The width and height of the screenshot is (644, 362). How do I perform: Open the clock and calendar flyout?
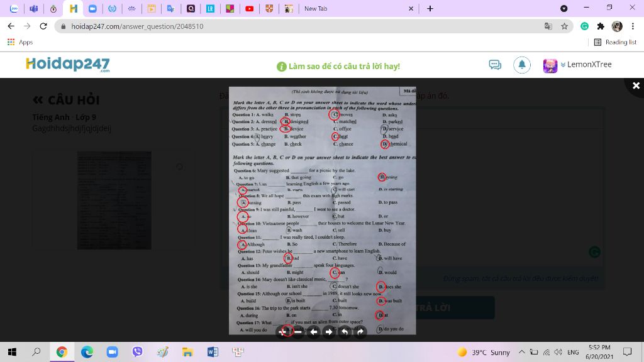pyautogui.click(x=599, y=352)
